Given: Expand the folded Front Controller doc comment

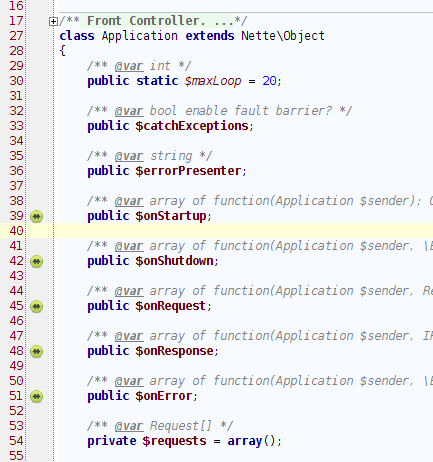Looking at the screenshot, I should [x=53, y=22].
